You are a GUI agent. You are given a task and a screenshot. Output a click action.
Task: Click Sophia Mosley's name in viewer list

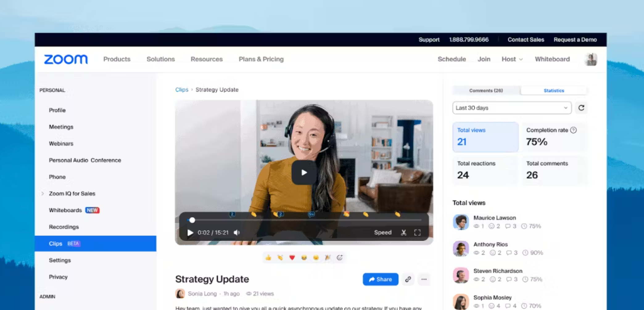pos(493,297)
